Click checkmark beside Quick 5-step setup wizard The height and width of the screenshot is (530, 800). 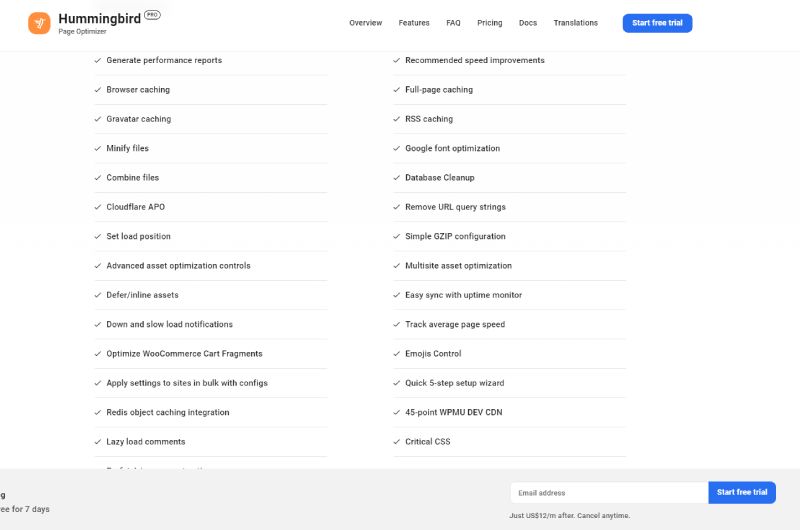[x=396, y=383]
